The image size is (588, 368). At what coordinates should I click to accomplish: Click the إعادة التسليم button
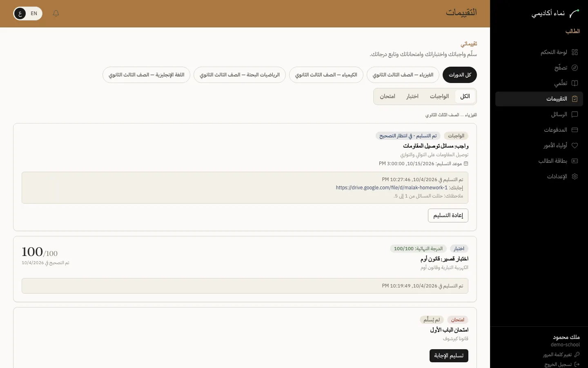(x=448, y=215)
